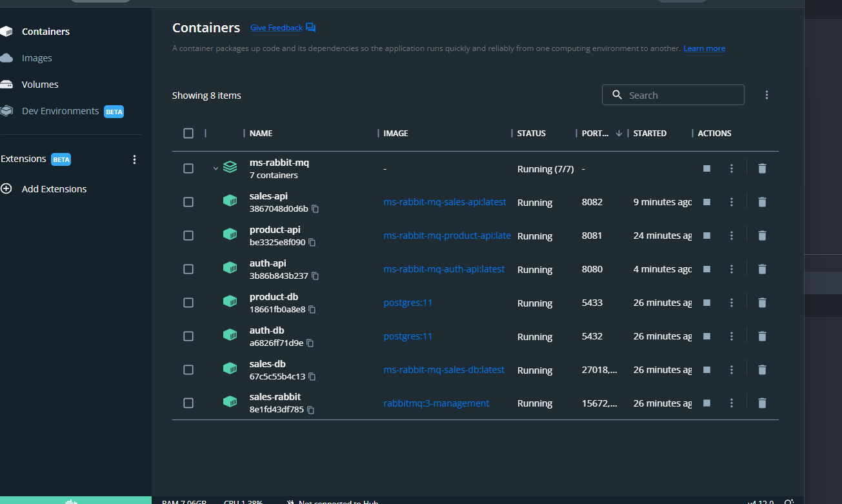The height and width of the screenshot is (504, 842).
Task: Copy product-db container ID 18661fb0a8e8
Action: pos(312,310)
